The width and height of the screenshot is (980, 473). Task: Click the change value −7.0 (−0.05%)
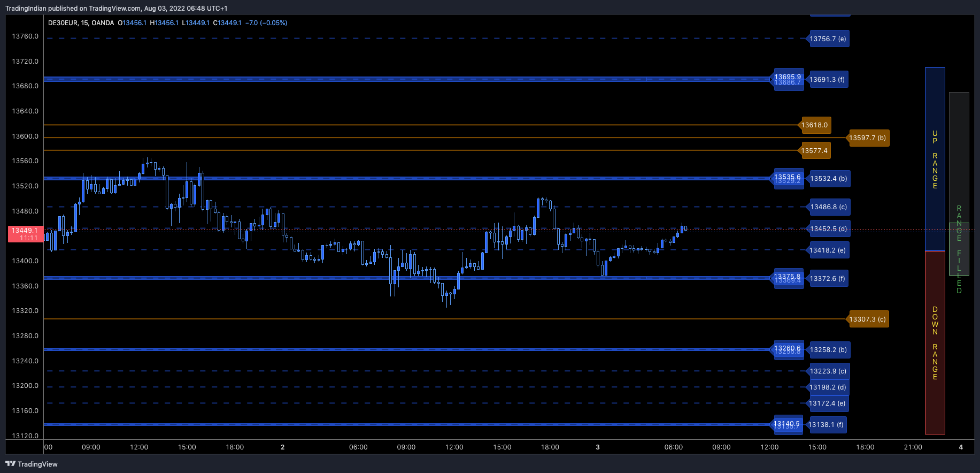[266, 23]
